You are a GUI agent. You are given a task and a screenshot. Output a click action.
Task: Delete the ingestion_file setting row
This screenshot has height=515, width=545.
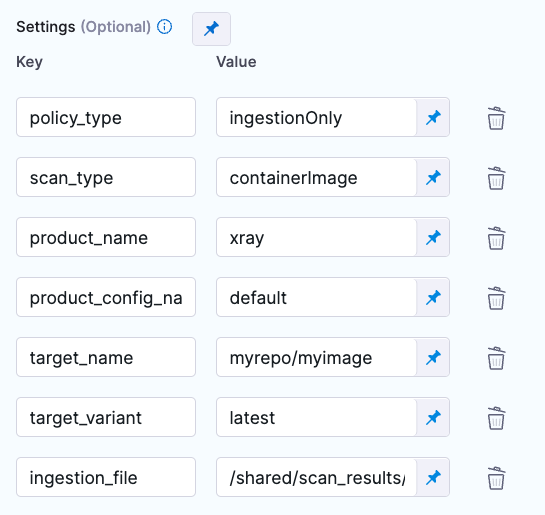pyautogui.click(x=496, y=478)
